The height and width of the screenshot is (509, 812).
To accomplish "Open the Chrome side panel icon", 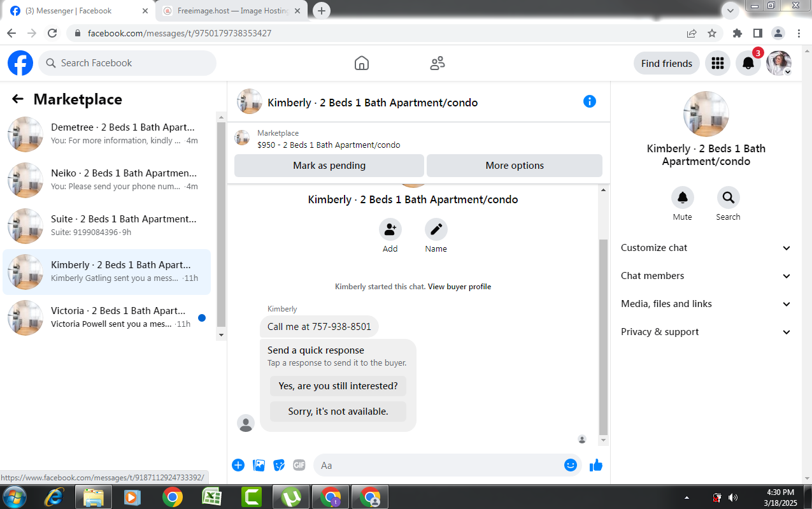I will coord(758,33).
